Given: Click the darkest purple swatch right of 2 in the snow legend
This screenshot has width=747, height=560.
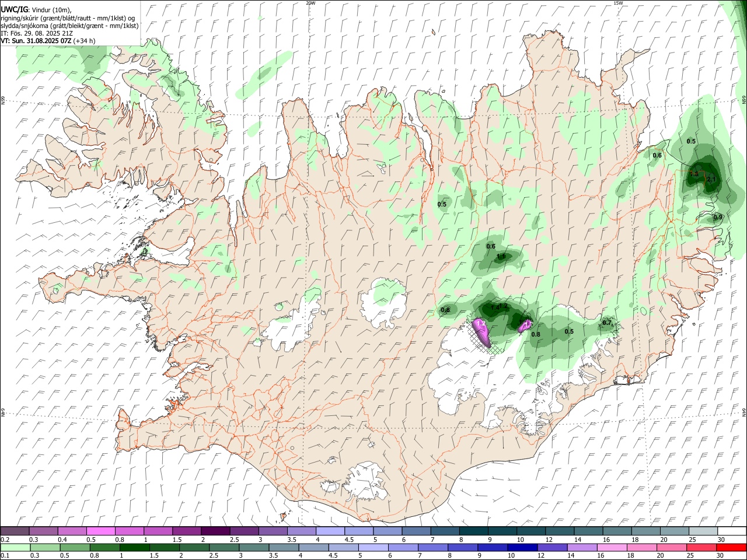Looking at the screenshot, I should pyautogui.click(x=215, y=531).
